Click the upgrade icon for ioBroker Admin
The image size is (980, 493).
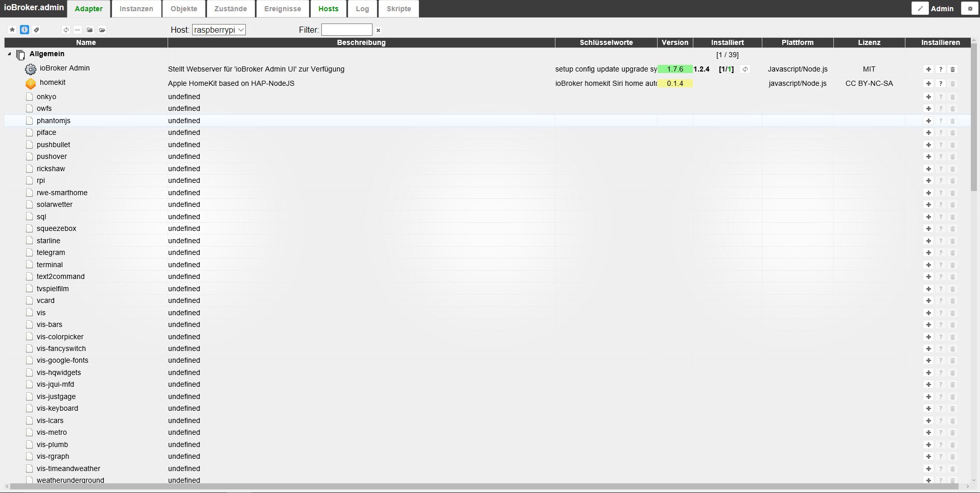[745, 69]
